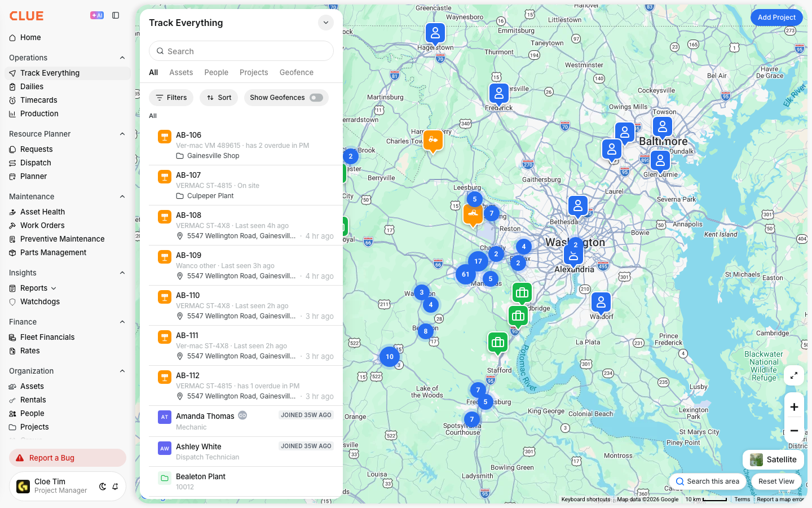Image resolution: width=812 pixels, height=508 pixels.
Task: Click the person marker at Waldorf
Action: [601, 304]
